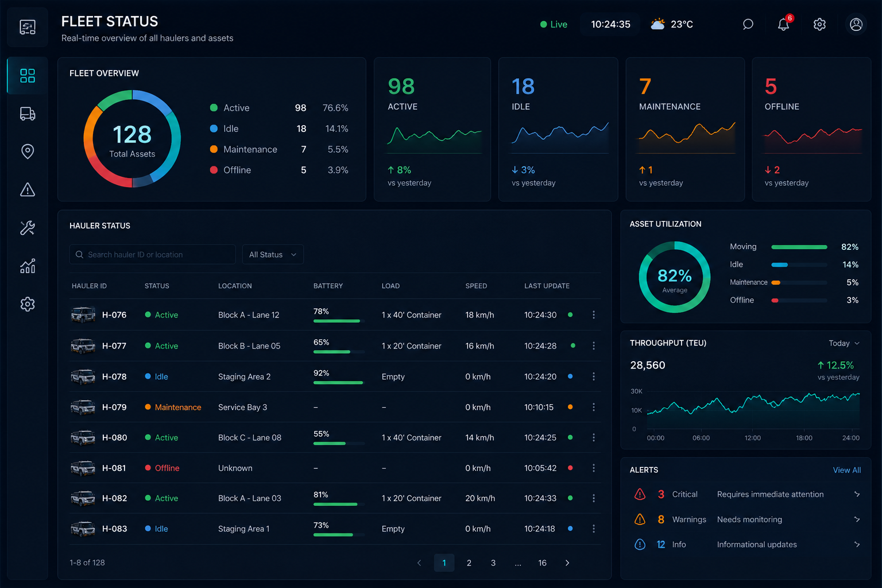Click the weather icon beside 23°C
Screen dimensions: 882x588
pos(658,24)
